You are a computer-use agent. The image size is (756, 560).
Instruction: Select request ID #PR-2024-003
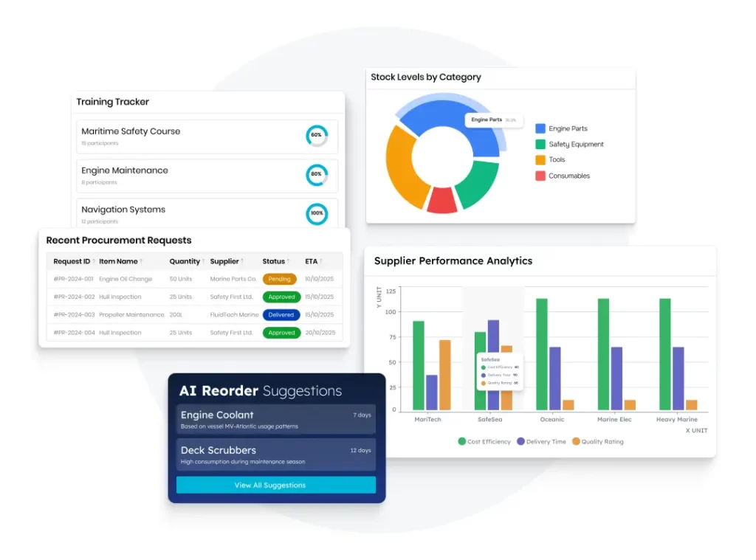click(74, 315)
